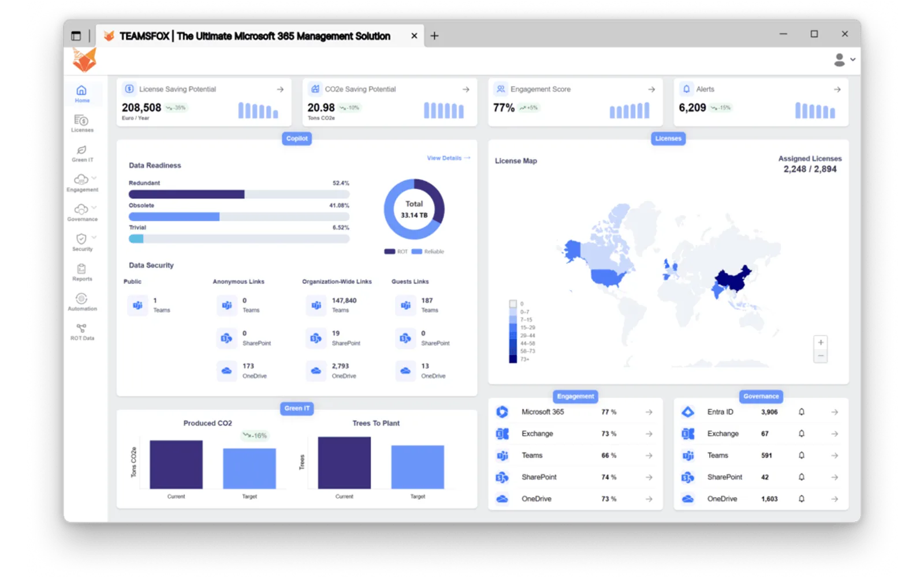Select the Home sidebar item
The image size is (924, 578).
coord(82,94)
